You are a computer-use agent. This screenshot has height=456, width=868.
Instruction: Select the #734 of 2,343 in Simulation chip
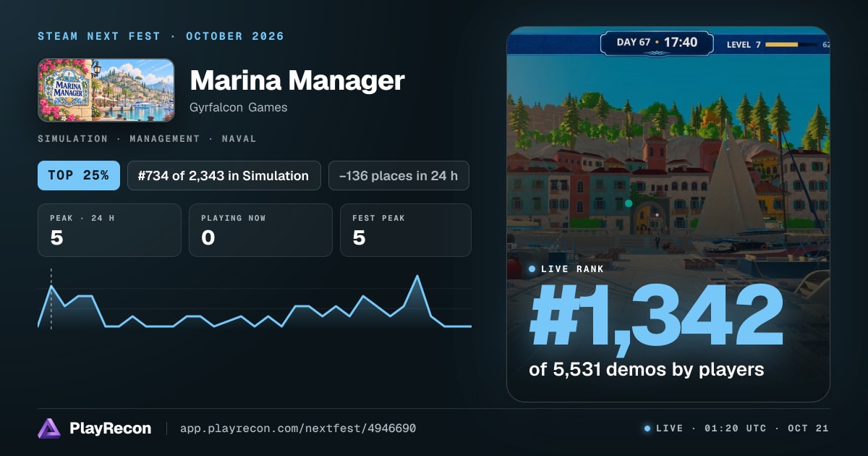click(x=224, y=175)
